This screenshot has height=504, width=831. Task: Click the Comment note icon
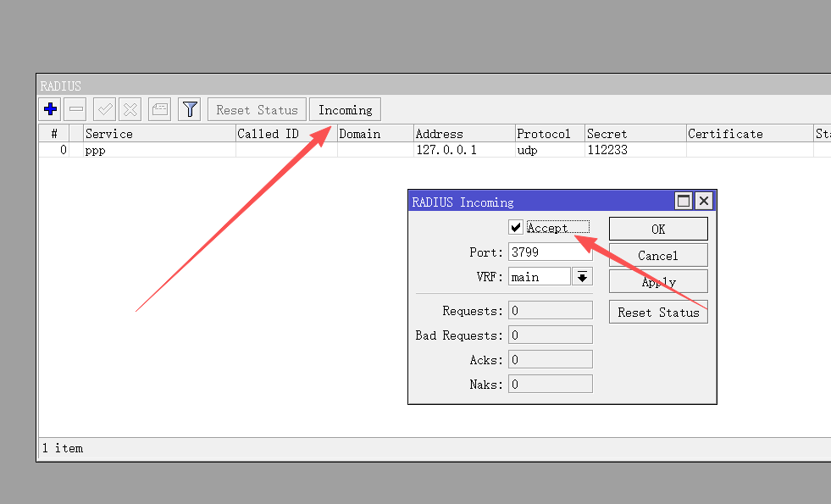click(x=159, y=109)
